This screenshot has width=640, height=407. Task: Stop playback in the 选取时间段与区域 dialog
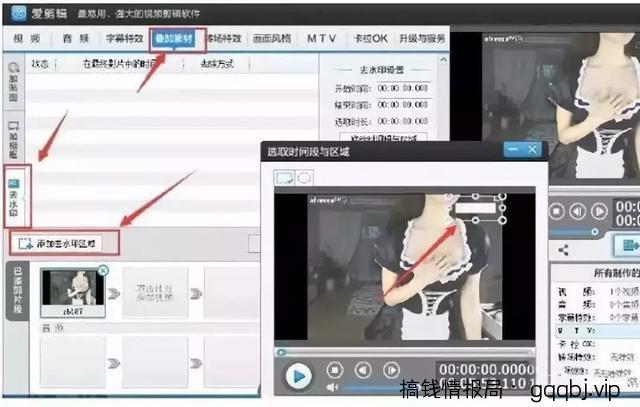click(x=335, y=370)
